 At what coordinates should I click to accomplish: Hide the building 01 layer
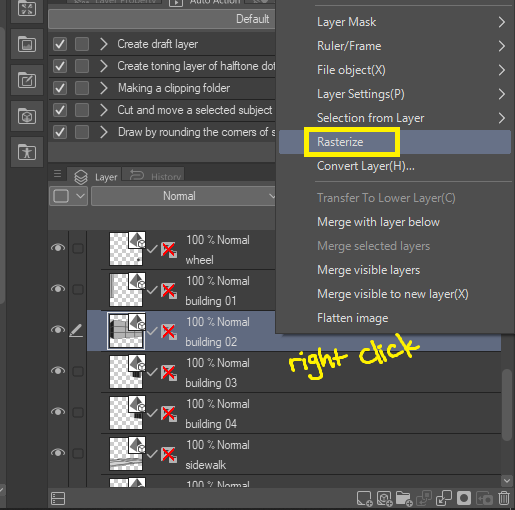[x=58, y=289]
